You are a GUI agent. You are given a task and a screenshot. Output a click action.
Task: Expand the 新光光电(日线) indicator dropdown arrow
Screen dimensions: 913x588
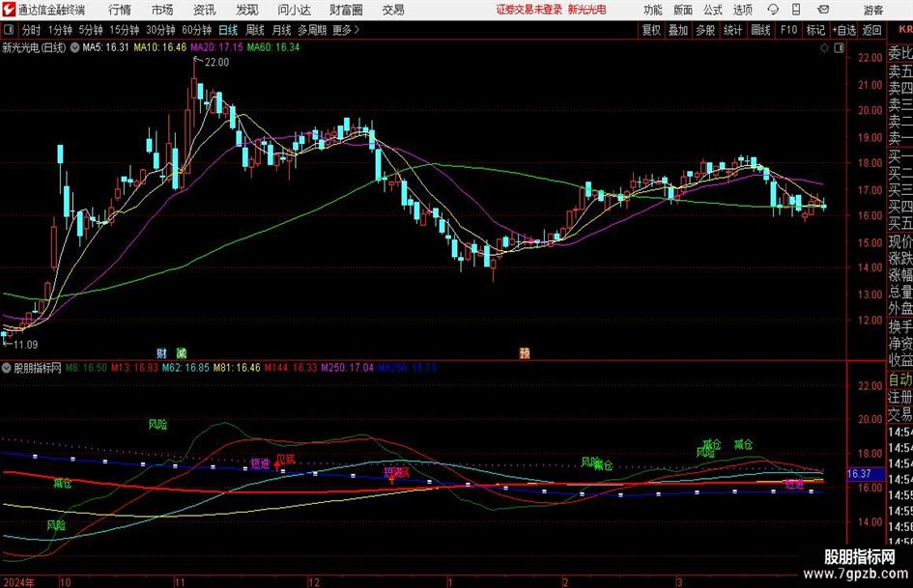pyautogui.click(x=74, y=47)
